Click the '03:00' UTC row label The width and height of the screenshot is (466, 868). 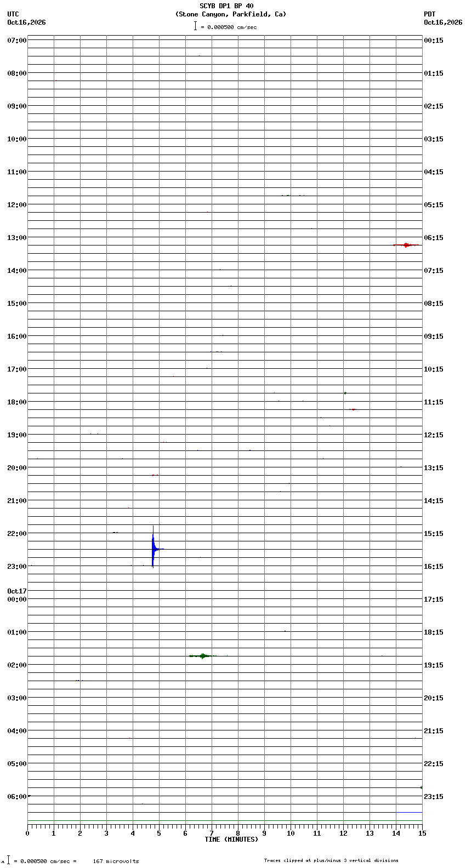click(x=16, y=698)
